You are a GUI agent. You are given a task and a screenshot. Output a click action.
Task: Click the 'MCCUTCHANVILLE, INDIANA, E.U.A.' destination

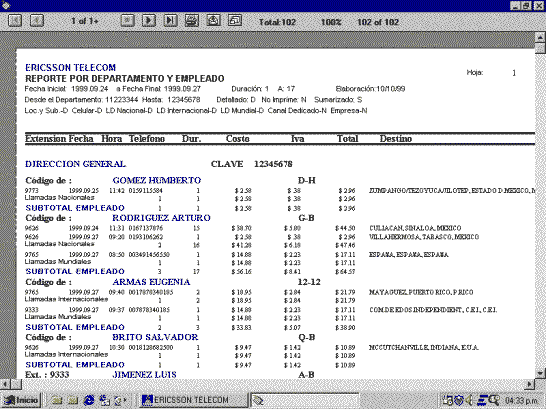click(424, 348)
